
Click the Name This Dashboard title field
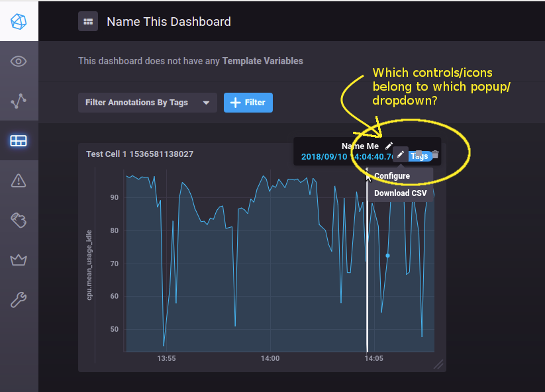168,21
